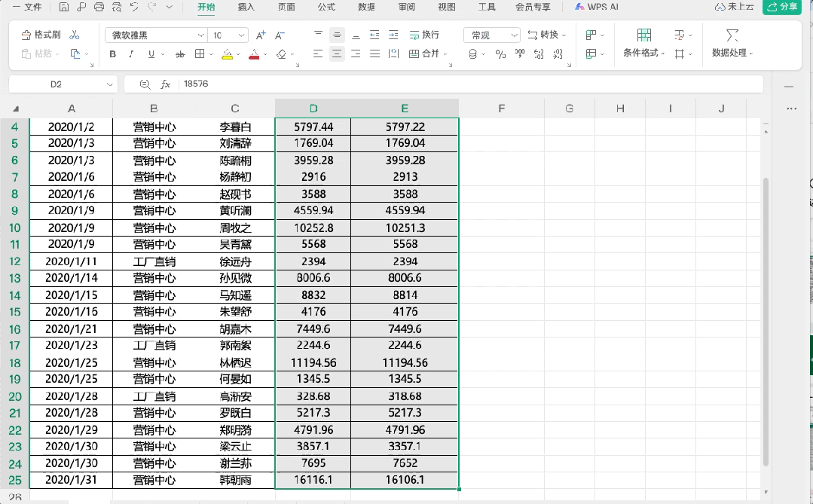Image resolution: width=813 pixels, height=504 pixels.
Task: Click the currency format icon
Action: tap(473, 54)
